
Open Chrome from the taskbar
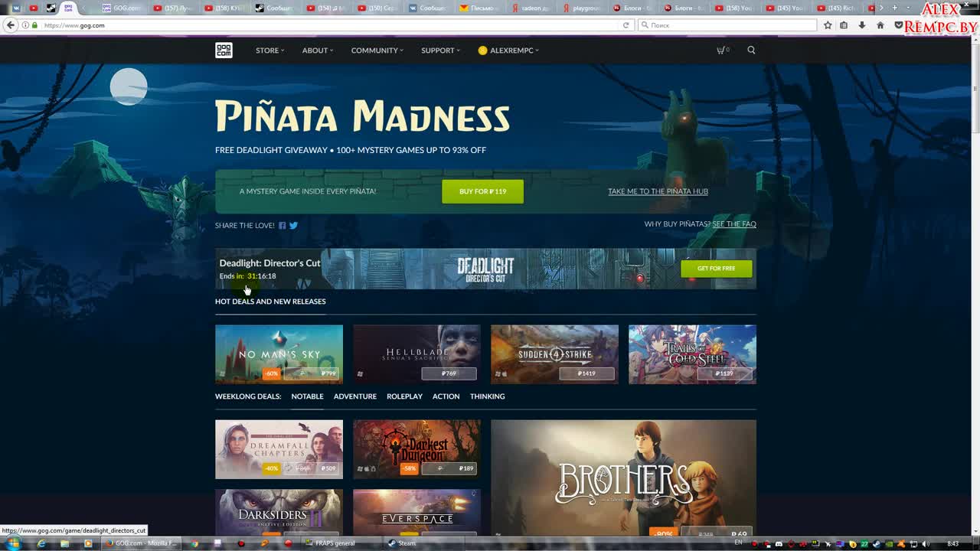pyautogui.click(x=194, y=543)
